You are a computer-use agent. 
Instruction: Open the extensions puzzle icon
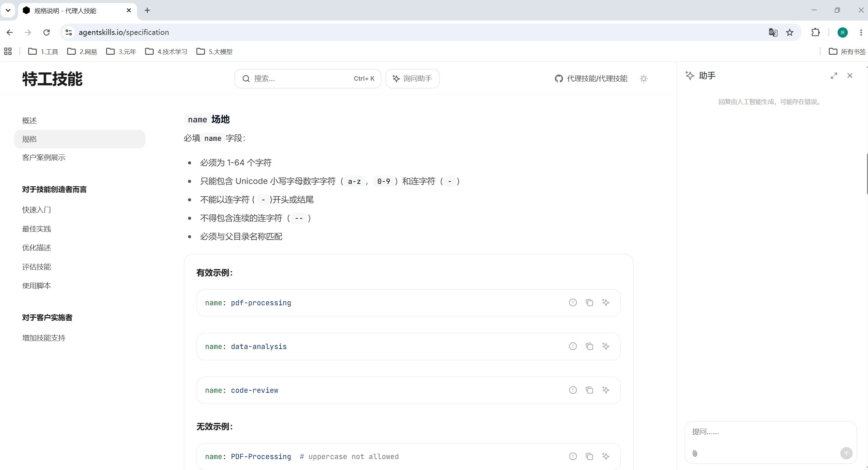tap(815, 32)
